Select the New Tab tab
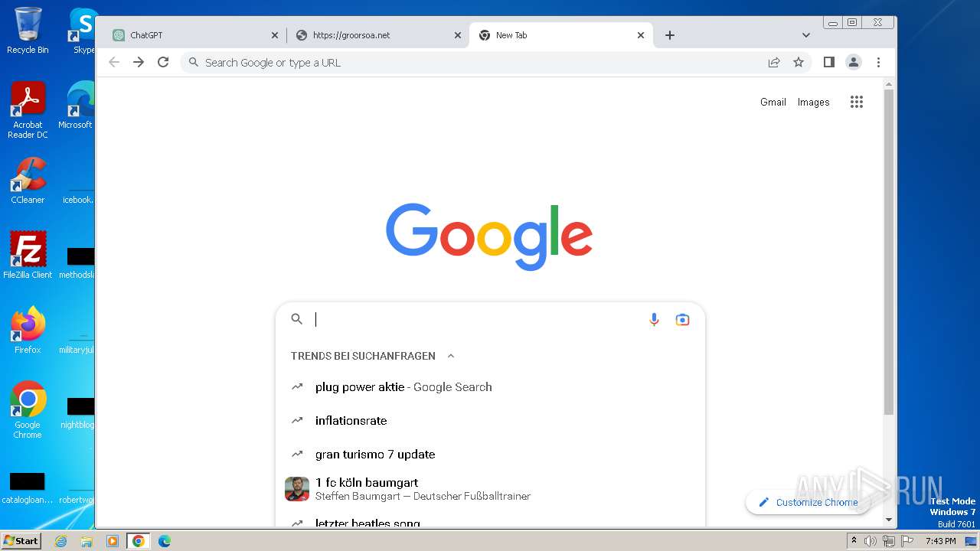980x551 pixels. coord(561,35)
